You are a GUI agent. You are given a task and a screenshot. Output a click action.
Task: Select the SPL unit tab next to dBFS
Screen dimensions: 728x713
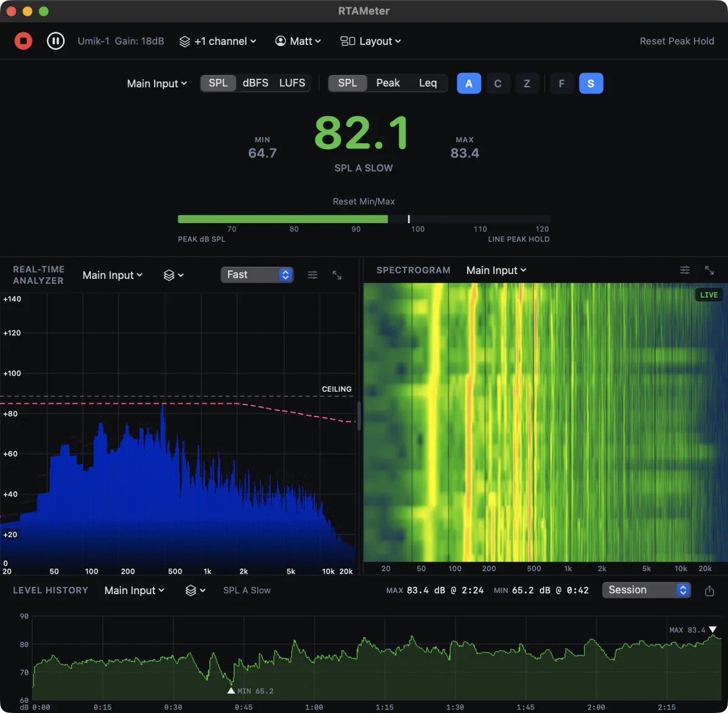tap(218, 83)
